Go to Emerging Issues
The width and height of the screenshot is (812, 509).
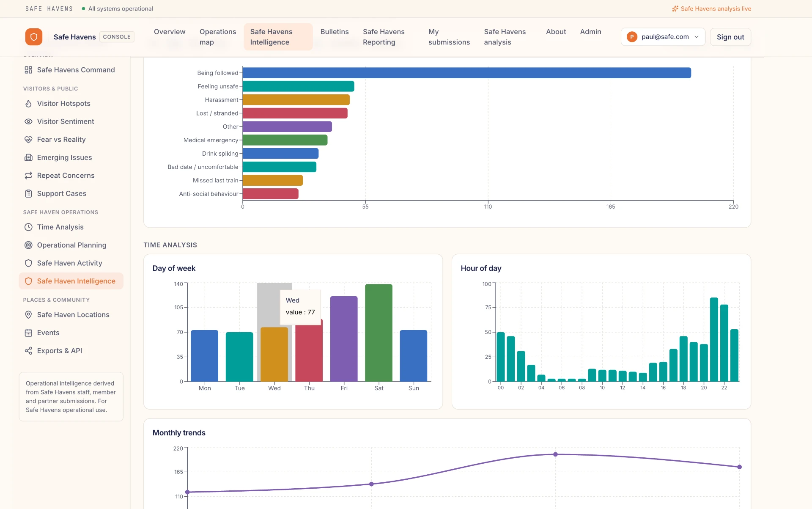point(71,157)
